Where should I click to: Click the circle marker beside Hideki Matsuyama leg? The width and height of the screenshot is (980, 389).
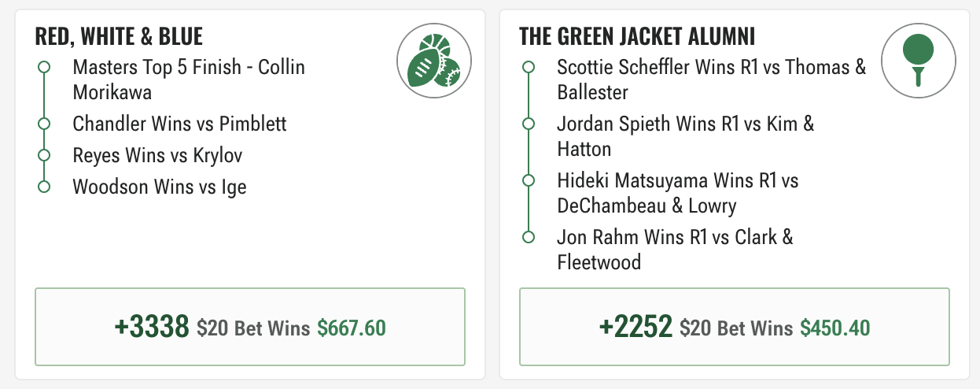point(529,180)
